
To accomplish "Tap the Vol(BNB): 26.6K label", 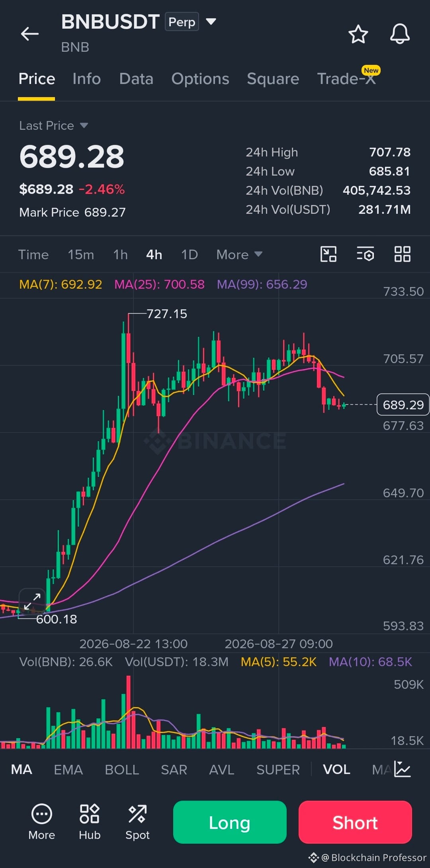I will (66, 662).
